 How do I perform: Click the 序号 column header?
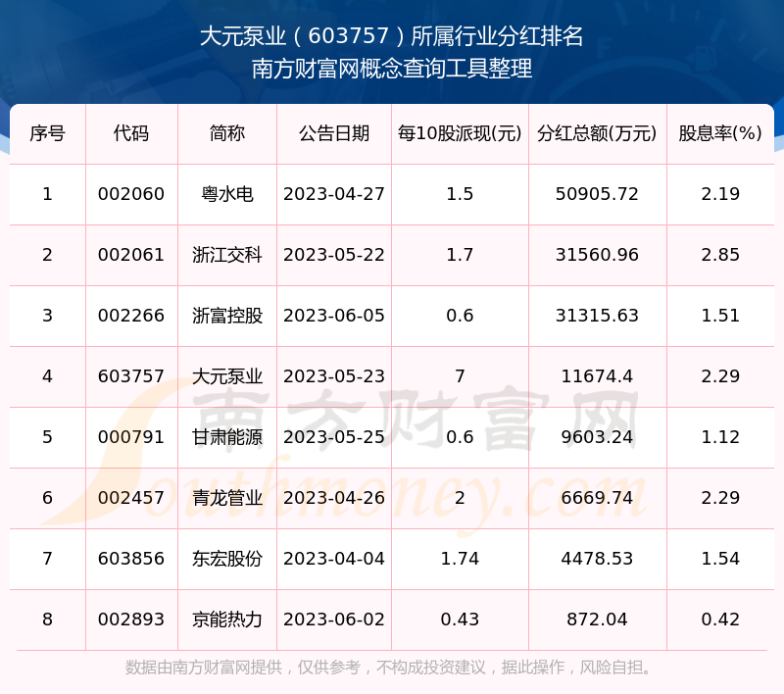point(47,133)
